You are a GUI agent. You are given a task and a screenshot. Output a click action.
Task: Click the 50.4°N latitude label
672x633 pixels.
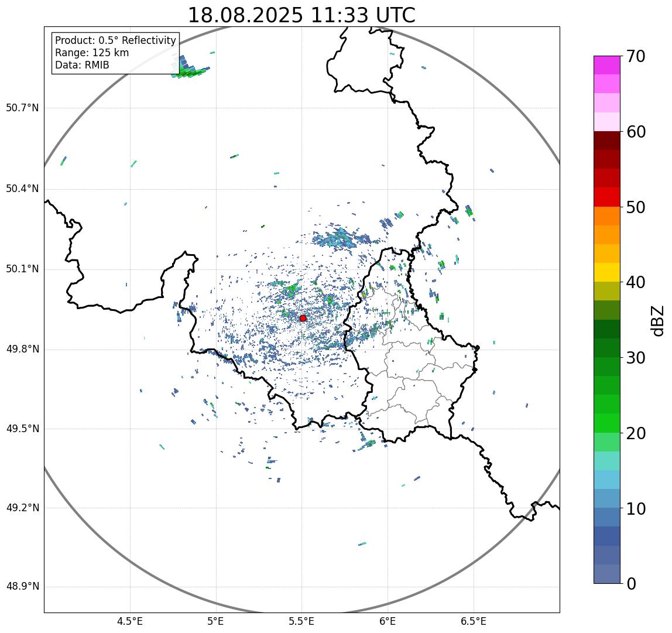click(22, 189)
